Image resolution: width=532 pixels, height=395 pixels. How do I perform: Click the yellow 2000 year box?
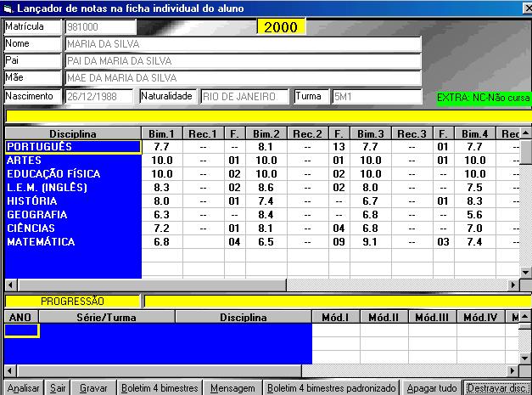[x=281, y=27]
